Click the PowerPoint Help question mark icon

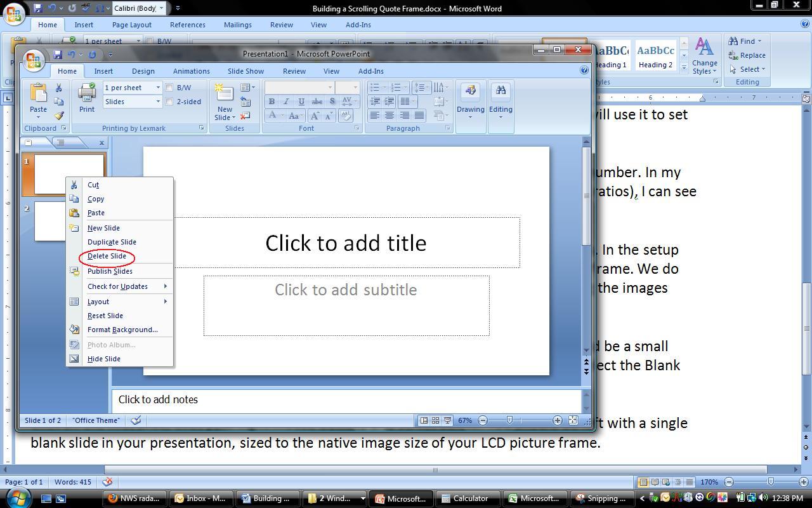point(584,70)
